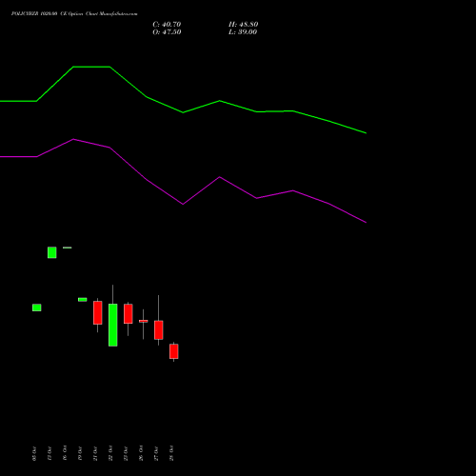Select the 05 Oct date label
Image resolution: width=476 pixels, height=476 pixels.
pos(34,453)
